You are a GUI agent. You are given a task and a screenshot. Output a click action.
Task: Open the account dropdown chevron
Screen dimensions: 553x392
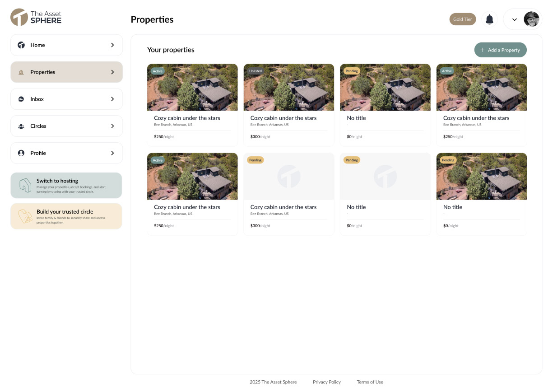point(514,19)
